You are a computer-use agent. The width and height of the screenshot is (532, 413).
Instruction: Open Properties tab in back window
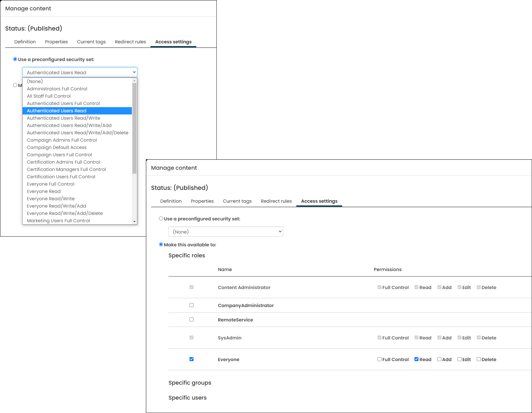click(56, 42)
